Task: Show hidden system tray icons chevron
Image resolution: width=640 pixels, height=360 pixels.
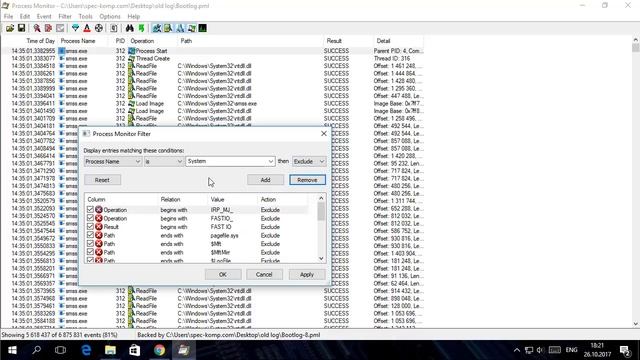Action: [x=517, y=350]
